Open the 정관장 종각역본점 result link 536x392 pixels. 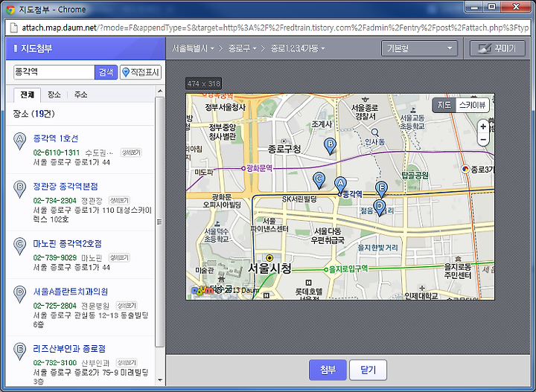[x=66, y=187]
